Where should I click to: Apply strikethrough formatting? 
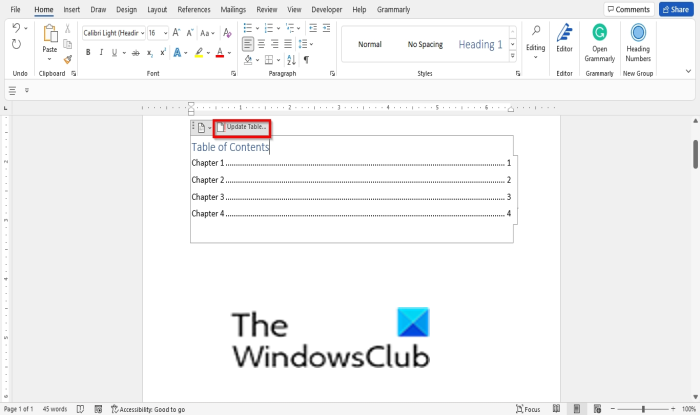click(136, 53)
